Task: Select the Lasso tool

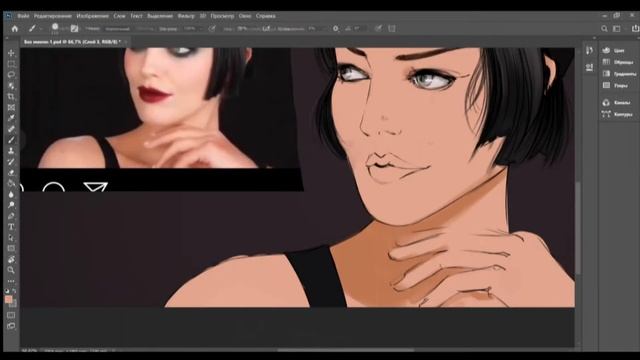Action: [11, 75]
